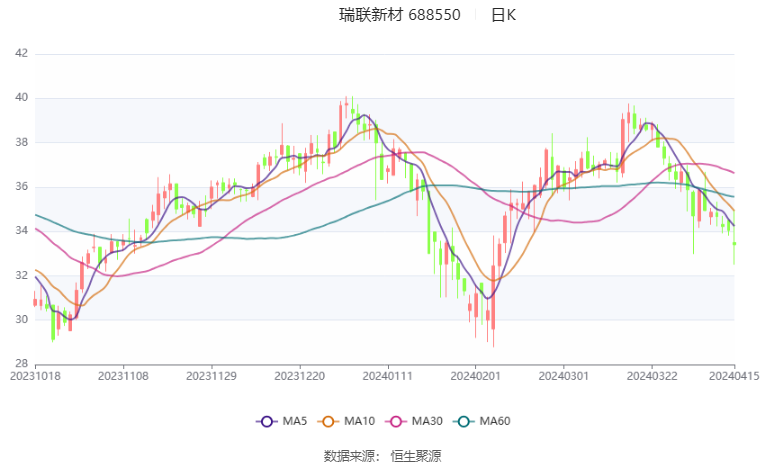Click the purple MA5 legend marker
The width and height of the screenshot is (765, 465).
(x=266, y=421)
